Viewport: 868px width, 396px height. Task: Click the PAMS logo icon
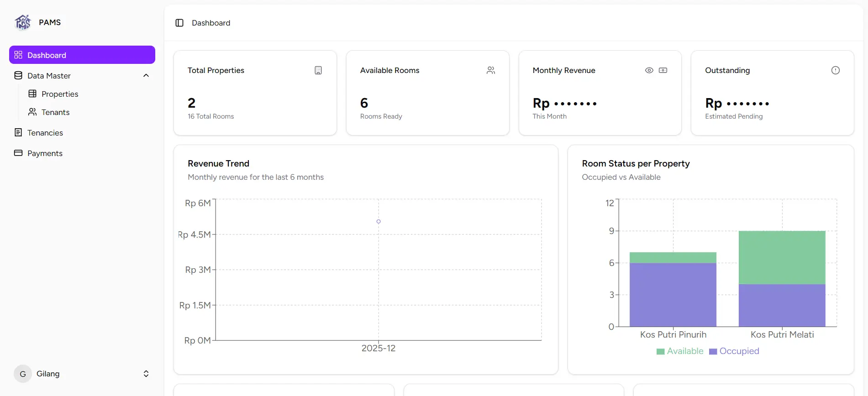pos(23,22)
